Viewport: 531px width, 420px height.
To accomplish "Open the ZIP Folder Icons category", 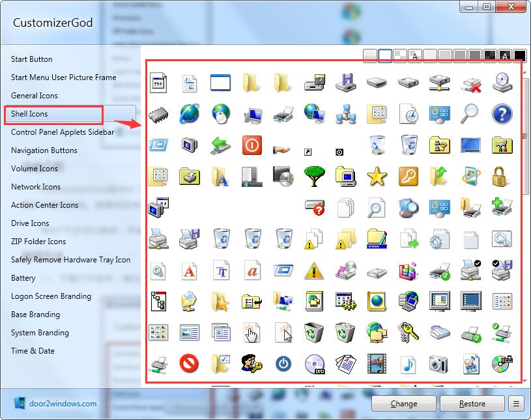I will pos(38,242).
